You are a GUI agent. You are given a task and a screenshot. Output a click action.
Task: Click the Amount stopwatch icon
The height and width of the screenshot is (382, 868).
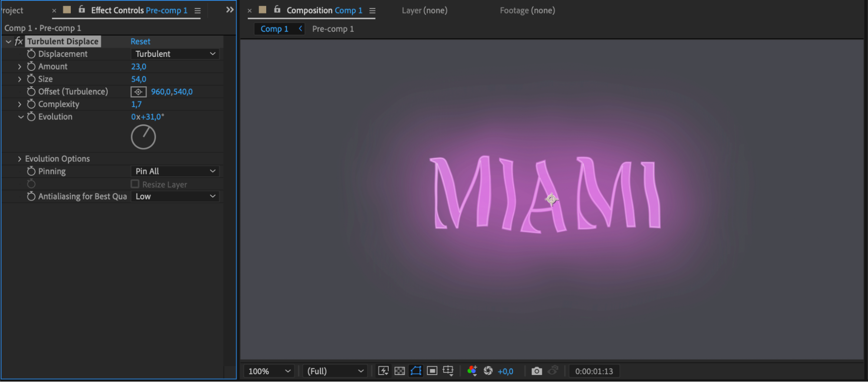pyautogui.click(x=31, y=66)
